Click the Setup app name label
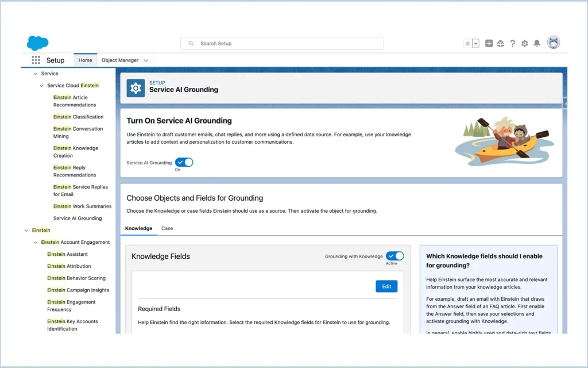This screenshot has width=588, height=368. 56,60
